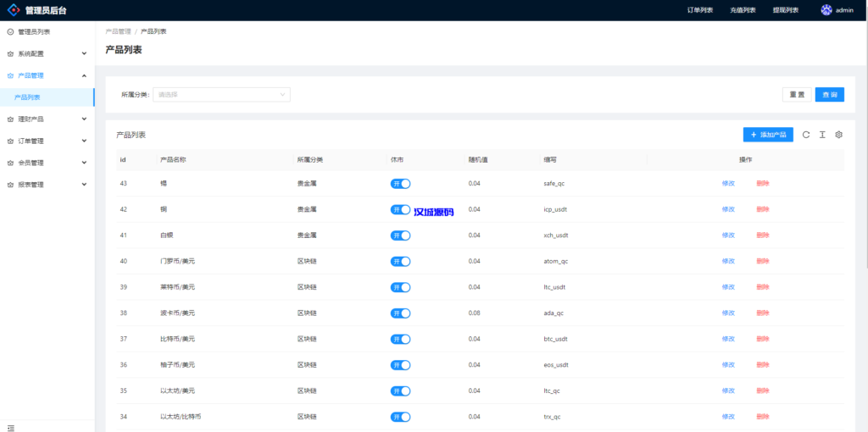Select 产品列表 item in the sidebar
This screenshot has width=868, height=432.
[27, 97]
